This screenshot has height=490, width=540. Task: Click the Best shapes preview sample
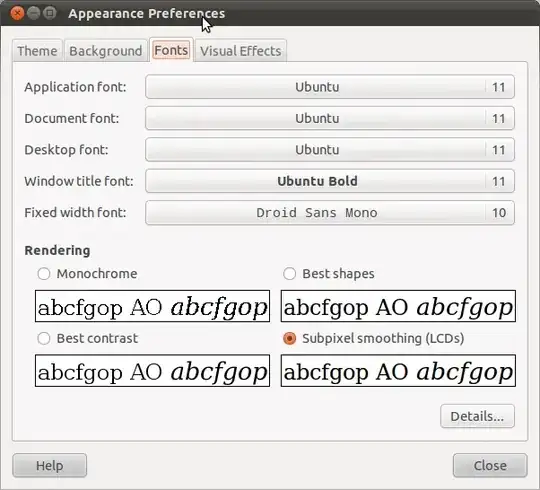(398, 306)
